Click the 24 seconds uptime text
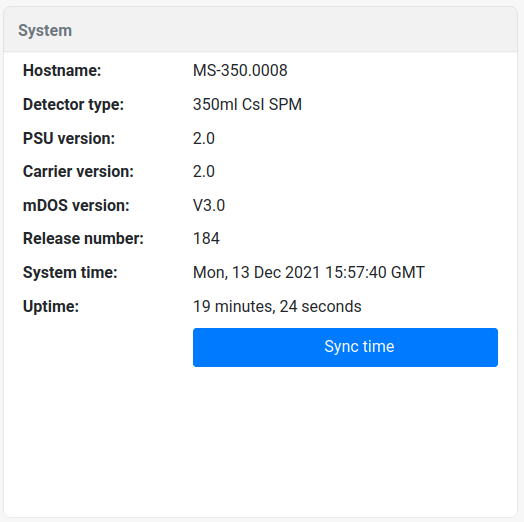The image size is (524, 522). (320, 306)
